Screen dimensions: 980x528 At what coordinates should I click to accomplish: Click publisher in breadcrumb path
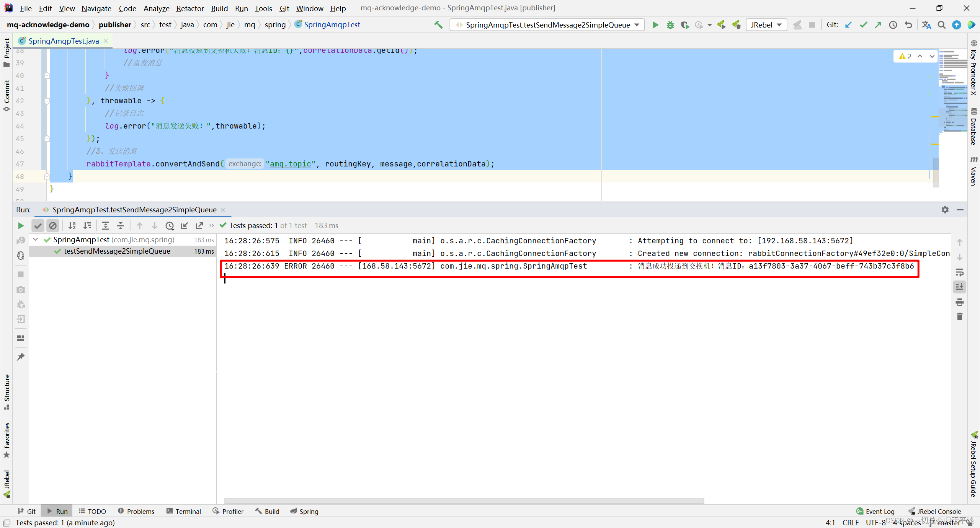[x=115, y=25]
